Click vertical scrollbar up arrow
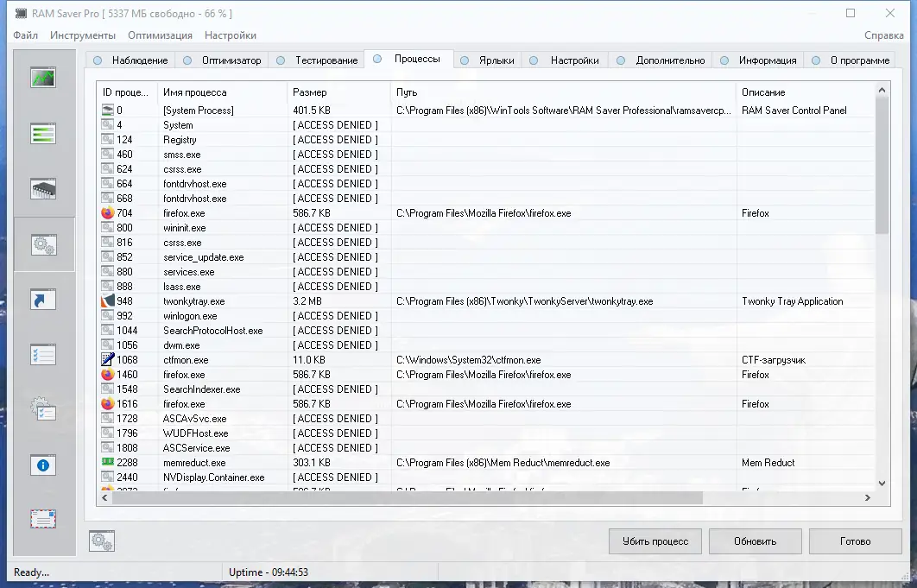This screenshot has height=588, width=917. pos(882,90)
